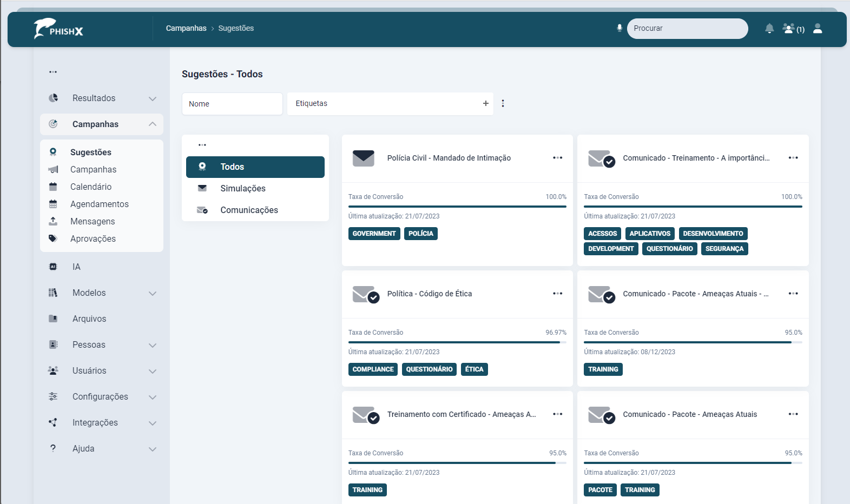850x504 pixels.
Task: Open notifications bell icon
Action: coord(769,28)
